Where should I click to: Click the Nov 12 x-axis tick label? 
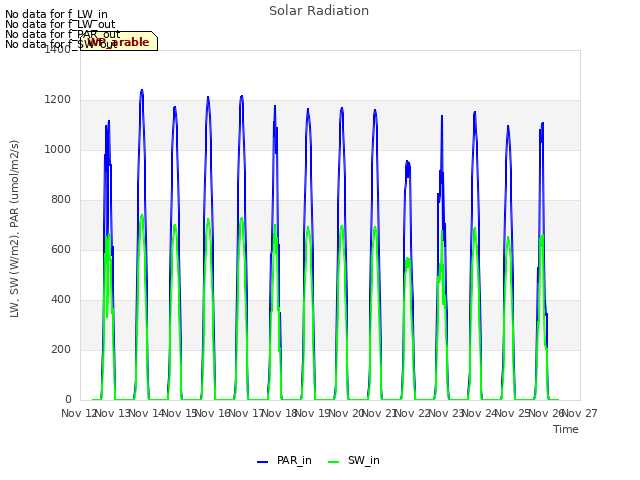pos(78,413)
